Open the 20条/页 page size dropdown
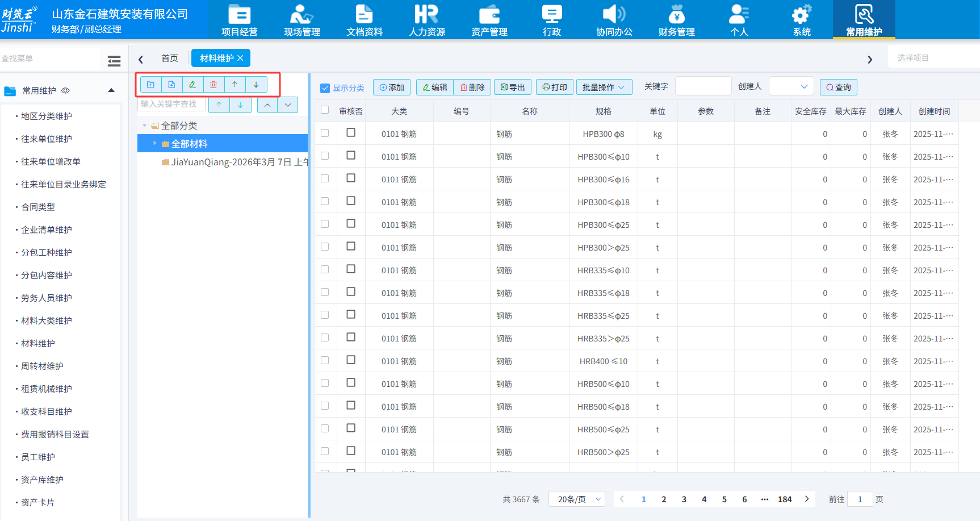This screenshot has height=521, width=980. coord(577,499)
